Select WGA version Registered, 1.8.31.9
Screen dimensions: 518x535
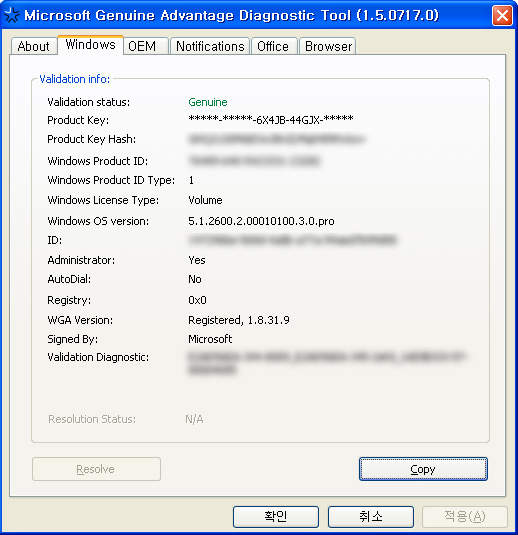pyautogui.click(x=239, y=320)
